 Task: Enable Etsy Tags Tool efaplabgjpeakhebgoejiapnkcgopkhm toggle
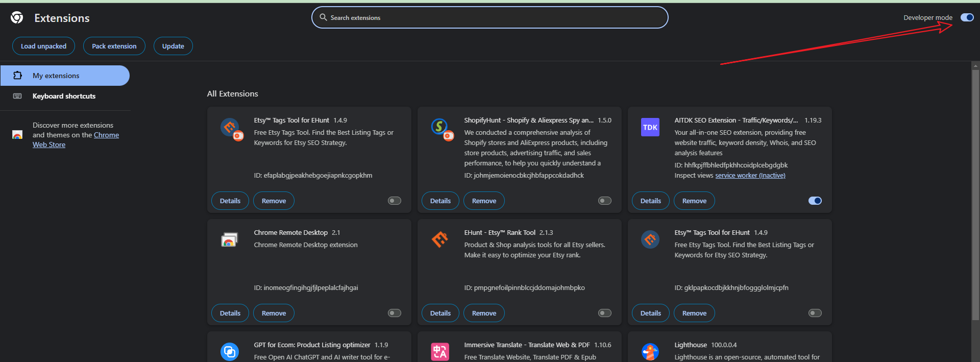tap(395, 201)
